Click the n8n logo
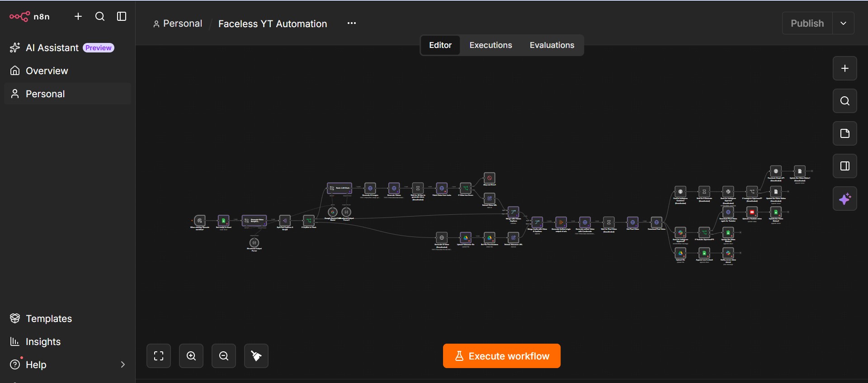 point(30,17)
